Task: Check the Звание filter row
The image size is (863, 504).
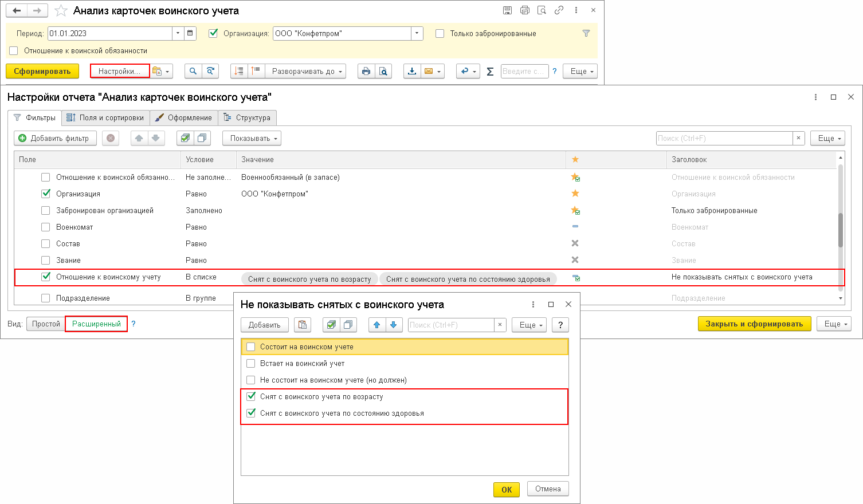Action: (x=46, y=260)
